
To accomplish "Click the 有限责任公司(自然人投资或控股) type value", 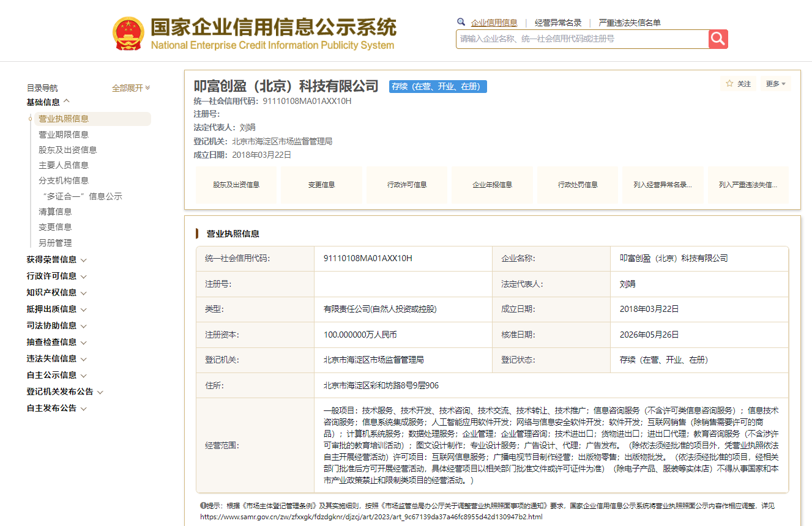I will [380, 309].
